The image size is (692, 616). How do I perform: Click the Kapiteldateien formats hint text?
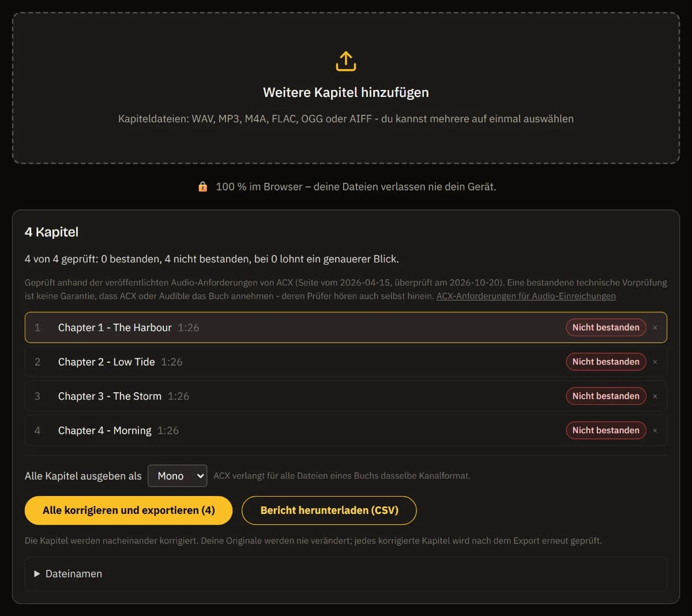(x=346, y=119)
